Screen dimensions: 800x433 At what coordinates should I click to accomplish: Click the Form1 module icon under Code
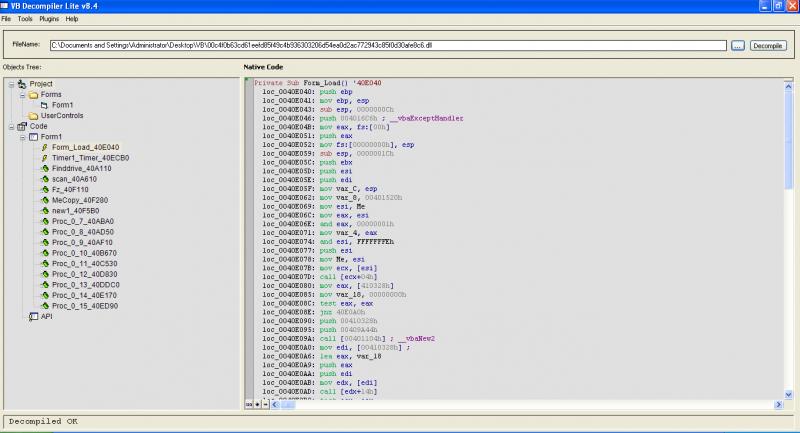(x=34, y=137)
